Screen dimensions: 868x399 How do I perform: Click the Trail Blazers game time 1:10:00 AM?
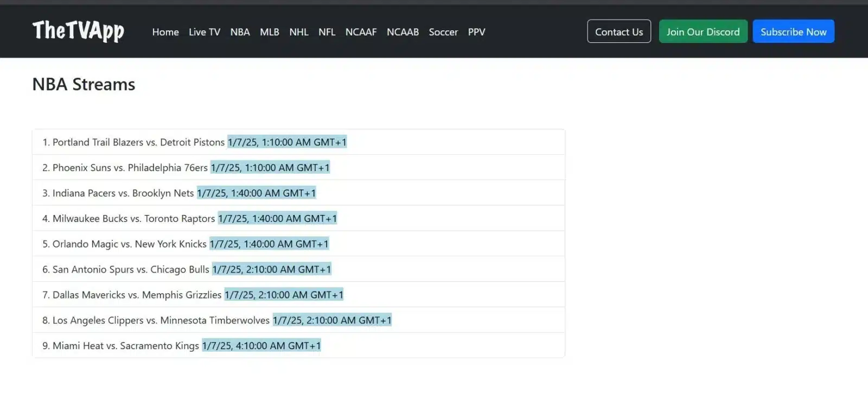tap(287, 142)
